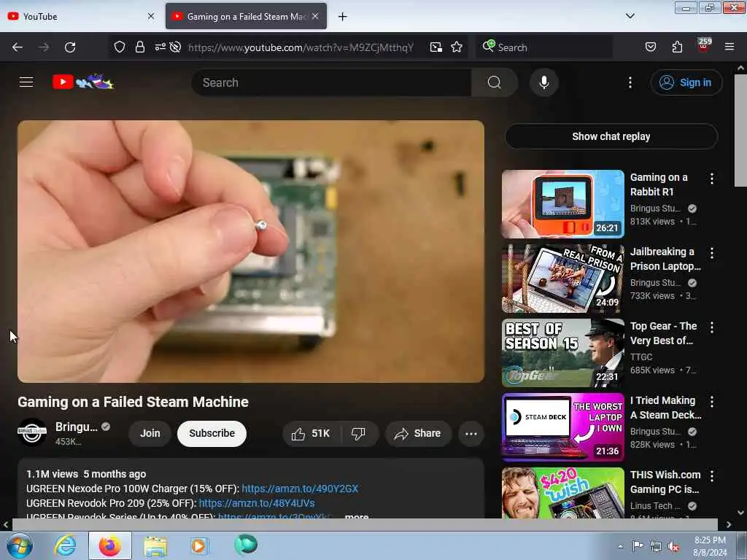Start voice search with the microphone icon
The width and height of the screenshot is (747, 560).
click(544, 82)
